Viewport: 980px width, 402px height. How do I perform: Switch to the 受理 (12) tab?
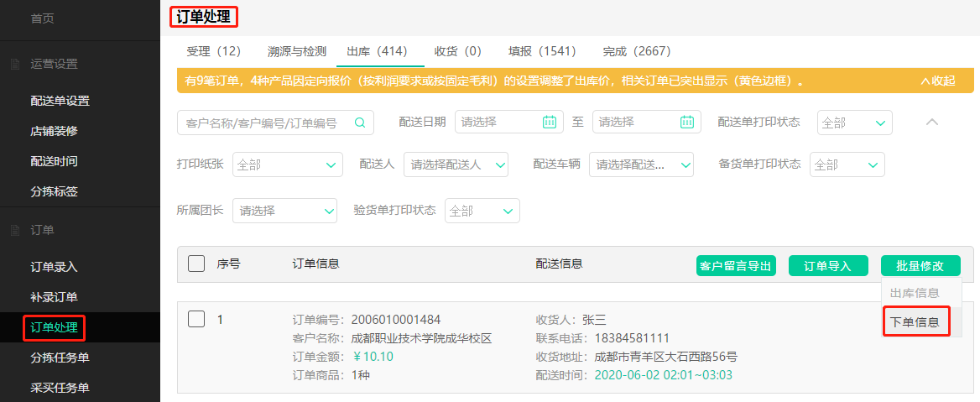coord(215,51)
